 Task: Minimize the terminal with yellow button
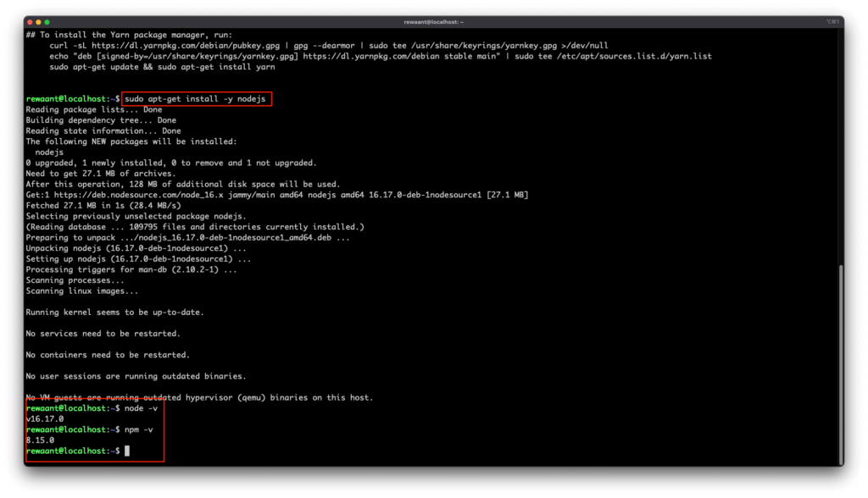pyautogui.click(x=38, y=22)
